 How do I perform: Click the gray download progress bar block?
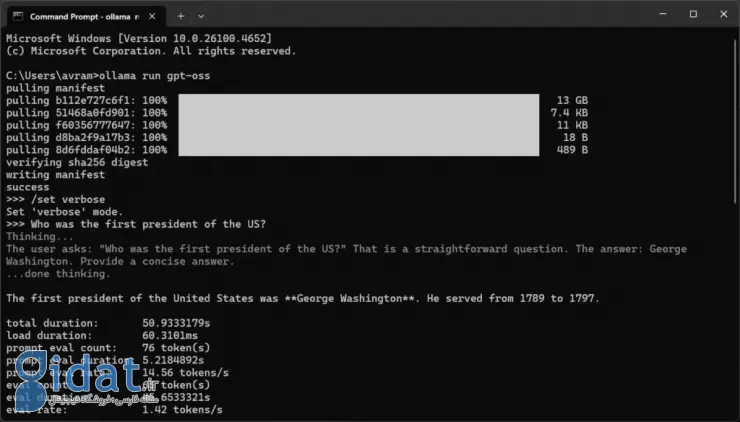pos(359,125)
